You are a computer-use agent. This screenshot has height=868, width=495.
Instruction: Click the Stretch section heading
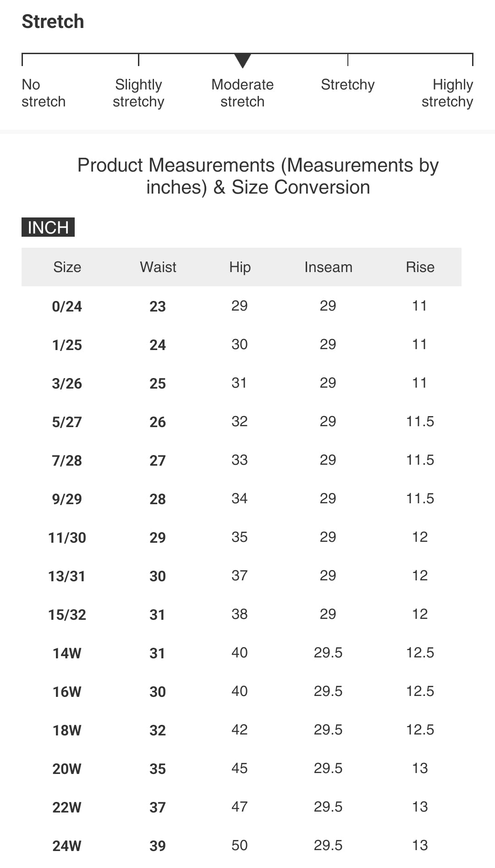tap(53, 22)
